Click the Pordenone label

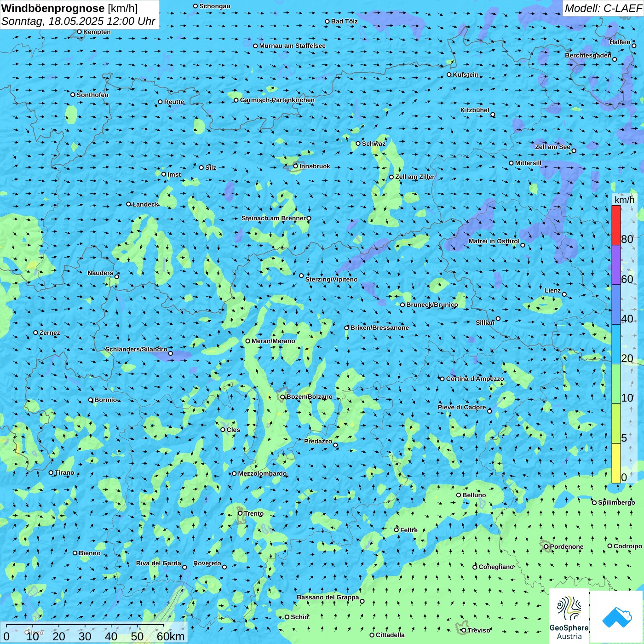(567, 546)
